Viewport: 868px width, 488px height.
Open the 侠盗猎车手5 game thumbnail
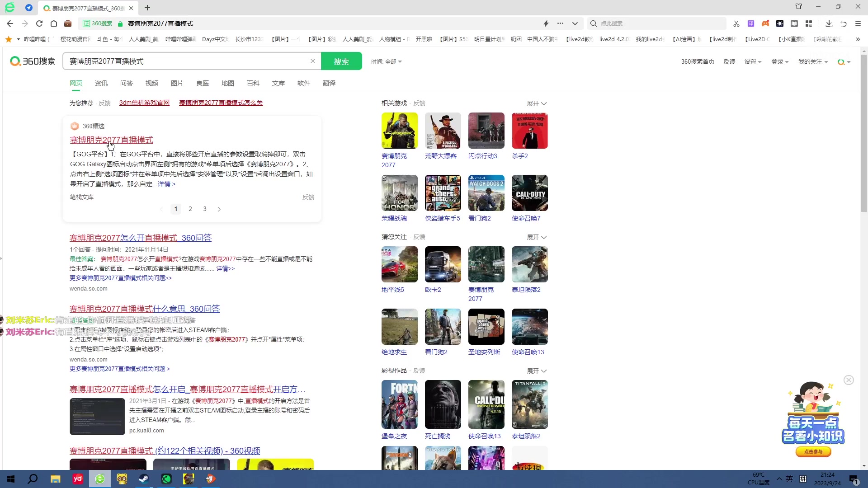click(443, 193)
